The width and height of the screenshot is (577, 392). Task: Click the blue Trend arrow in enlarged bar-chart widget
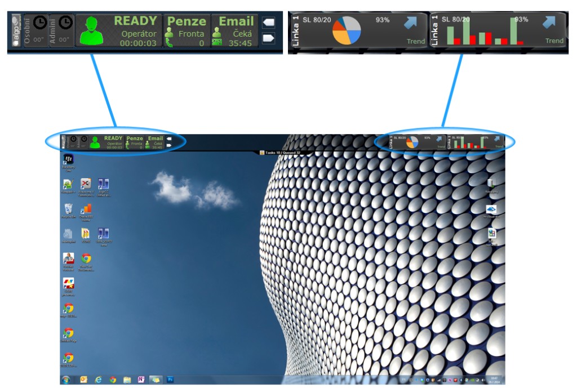549,23
